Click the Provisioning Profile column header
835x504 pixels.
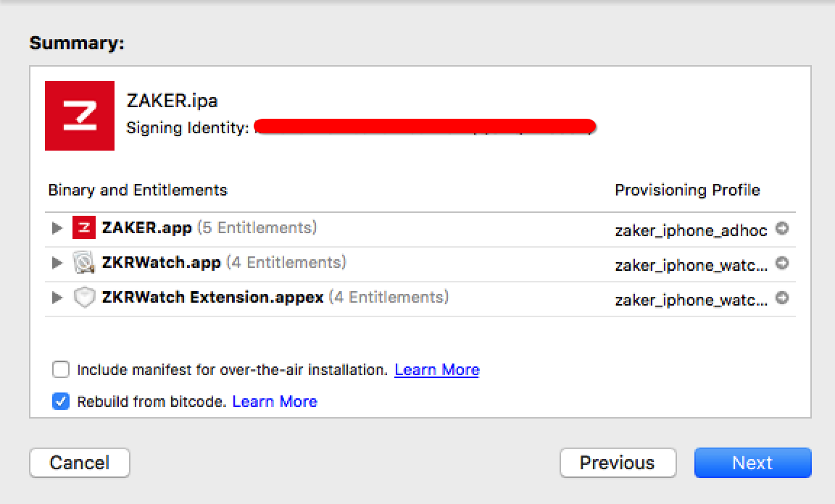pos(687,190)
